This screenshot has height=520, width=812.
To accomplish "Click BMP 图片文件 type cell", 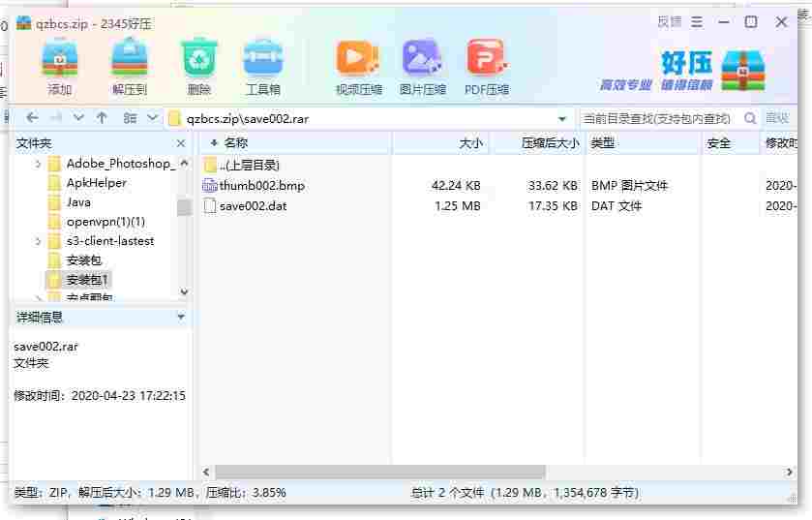I will (x=629, y=185).
